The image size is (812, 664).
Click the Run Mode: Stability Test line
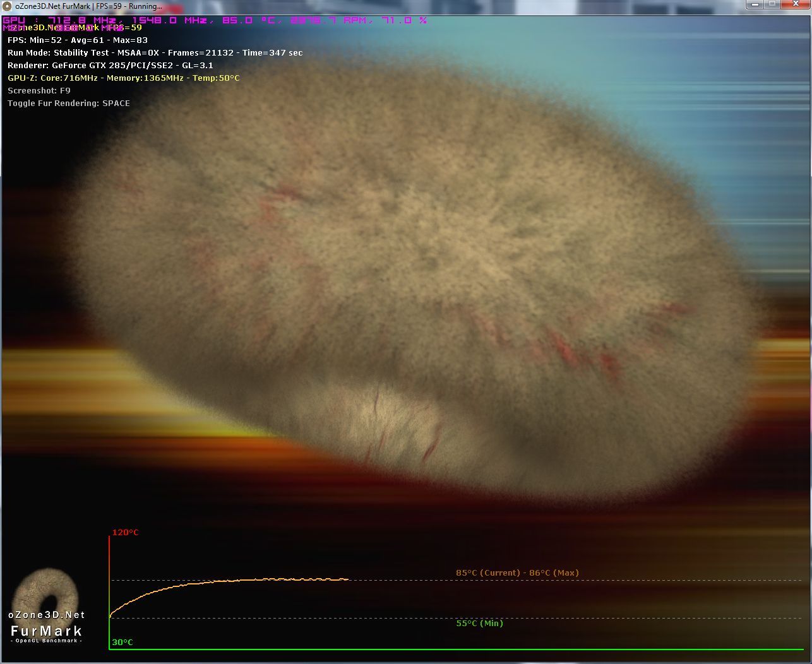tap(155, 52)
